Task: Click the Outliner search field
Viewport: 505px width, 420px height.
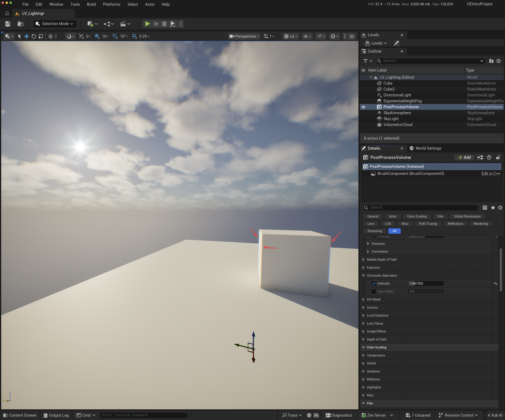Action: [430, 61]
